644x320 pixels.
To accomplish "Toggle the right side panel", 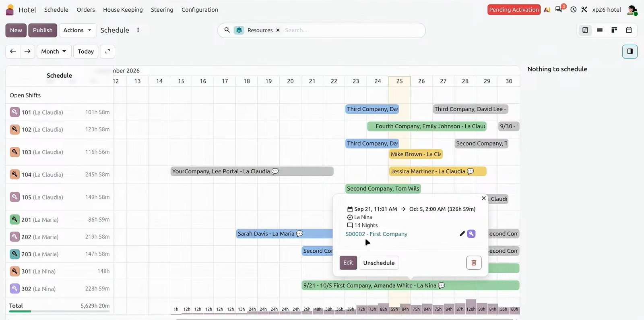I will (630, 52).
